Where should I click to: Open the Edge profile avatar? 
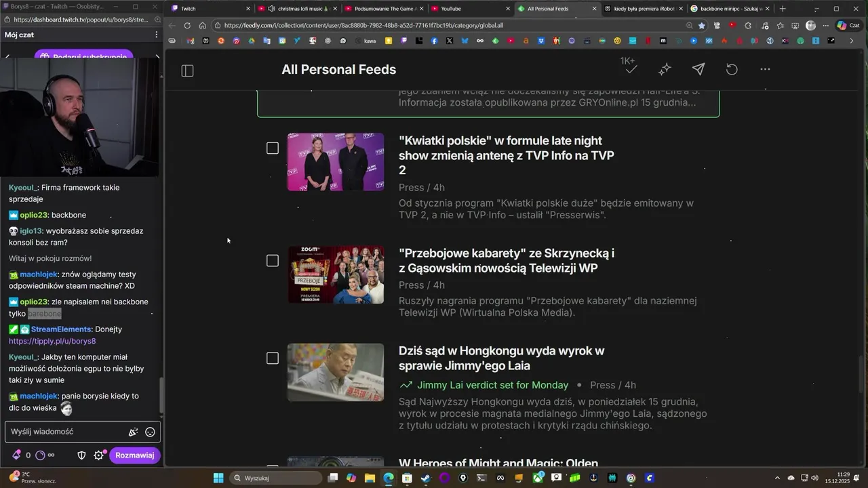[x=810, y=26]
